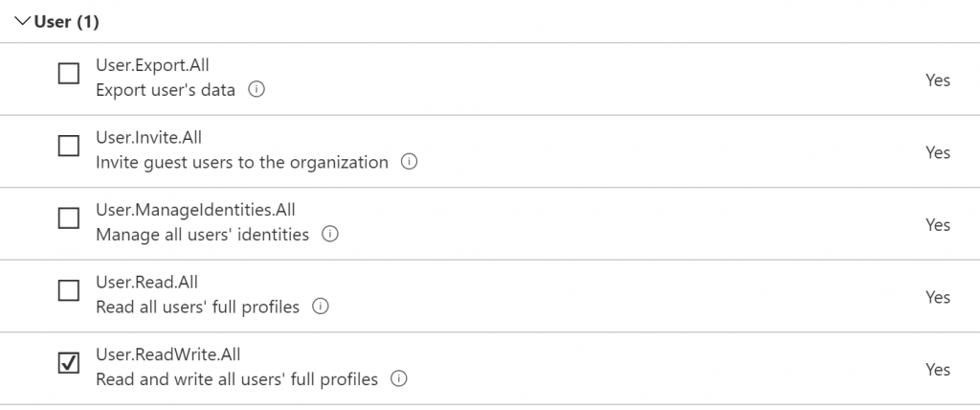This screenshot has width=980, height=410.
Task: Click Yes admin consent value for User.ReadWrite.All
Action: point(937,370)
